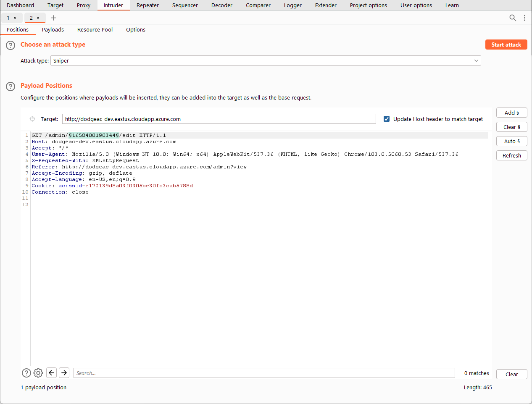The image size is (532, 404).
Task: Click the Clear § button
Action: 511,127
